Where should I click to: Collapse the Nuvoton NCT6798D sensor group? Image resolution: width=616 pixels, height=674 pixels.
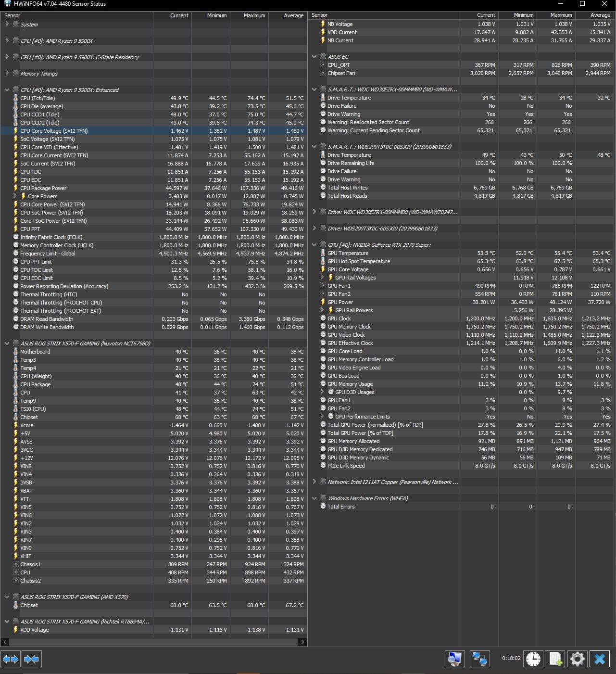click(7, 343)
